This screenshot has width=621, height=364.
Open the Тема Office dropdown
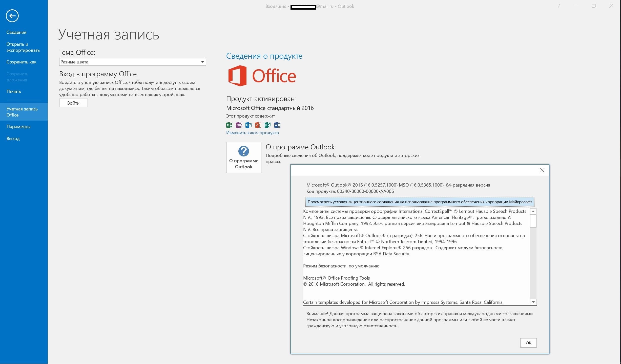pos(133,62)
